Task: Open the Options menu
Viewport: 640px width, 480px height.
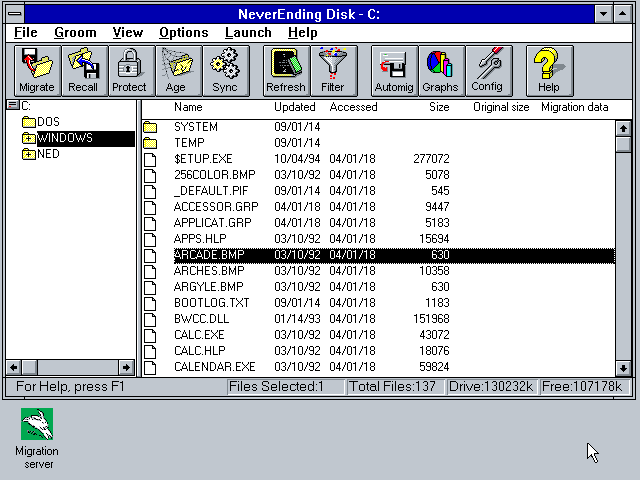Action: pos(184,33)
